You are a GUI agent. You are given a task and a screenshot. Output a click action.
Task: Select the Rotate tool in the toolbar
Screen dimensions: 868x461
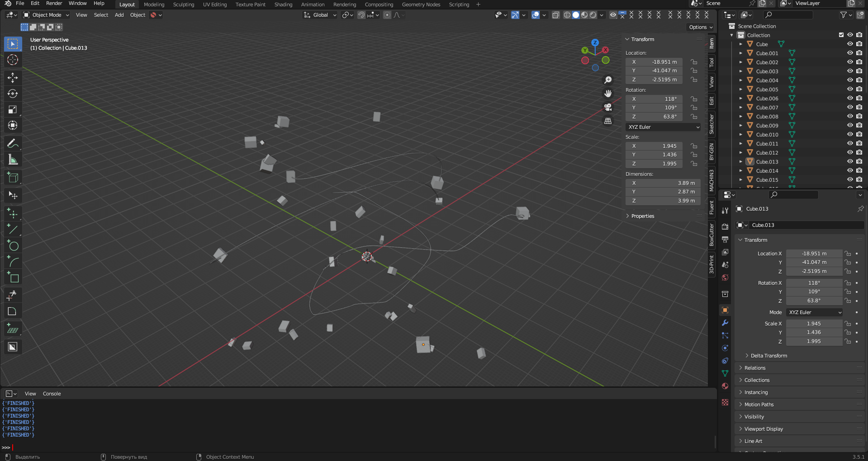point(13,94)
